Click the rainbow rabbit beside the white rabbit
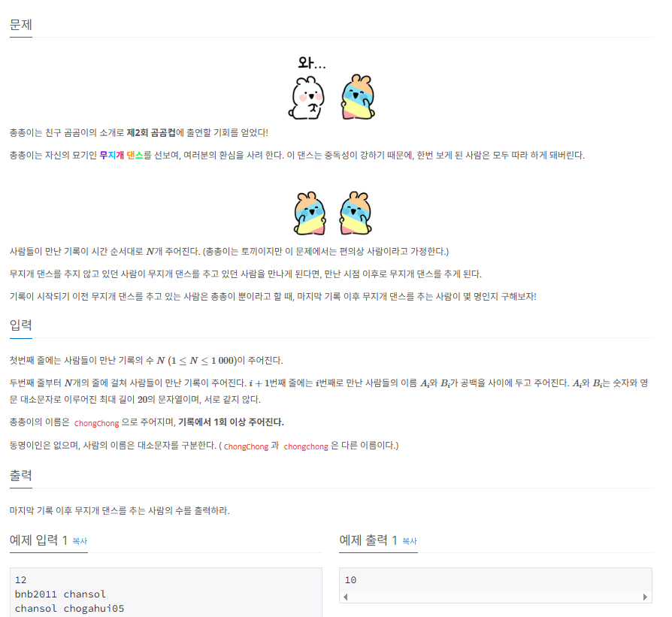The width and height of the screenshot is (672, 617). coord(358,96)
